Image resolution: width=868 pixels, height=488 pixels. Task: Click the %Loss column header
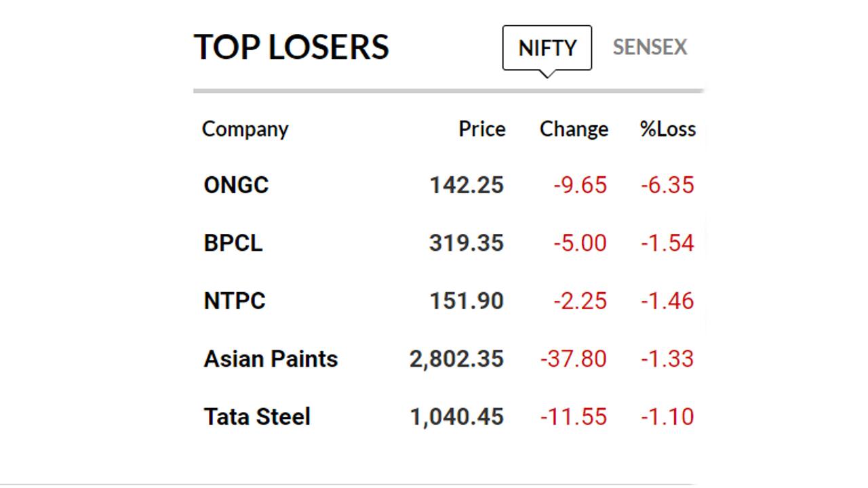tap(667, 129)
